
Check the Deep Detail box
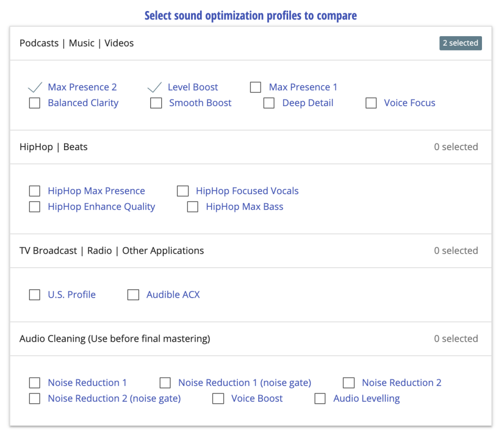click(x=269, y=103)
